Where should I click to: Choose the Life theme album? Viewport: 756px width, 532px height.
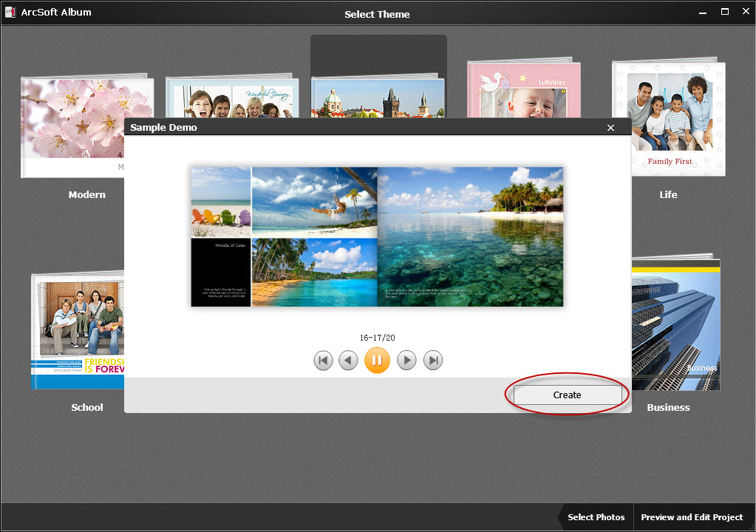coord(668,118)
